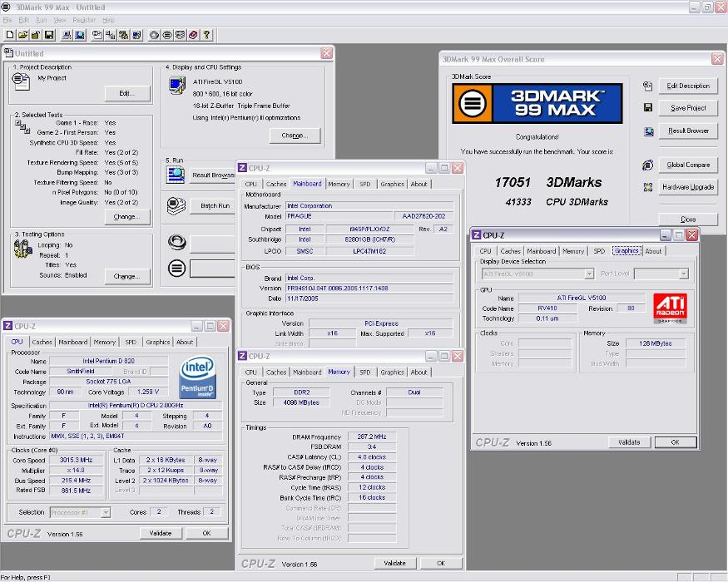The height and width of the screenshot is (582, 728).
Task: Click the Global Compare globe icon
Action: coord(647,165)
